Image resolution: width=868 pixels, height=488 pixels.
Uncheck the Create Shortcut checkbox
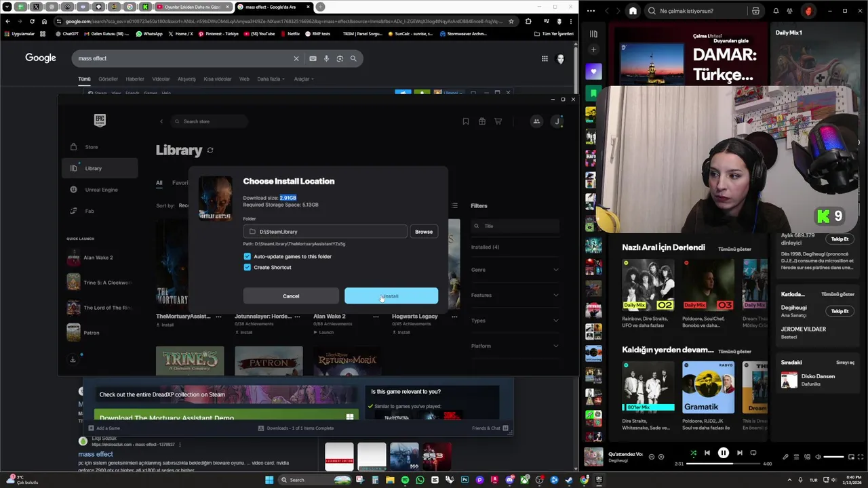(248, 267)
